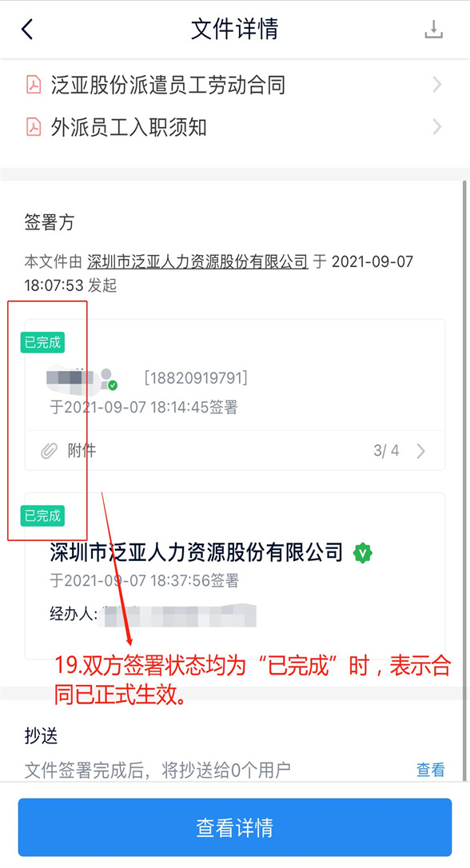The height and width of the screenshot is (868, 470).
Task: Tap 查看 link in 抄送 section
Action: (x=430, y=770)
